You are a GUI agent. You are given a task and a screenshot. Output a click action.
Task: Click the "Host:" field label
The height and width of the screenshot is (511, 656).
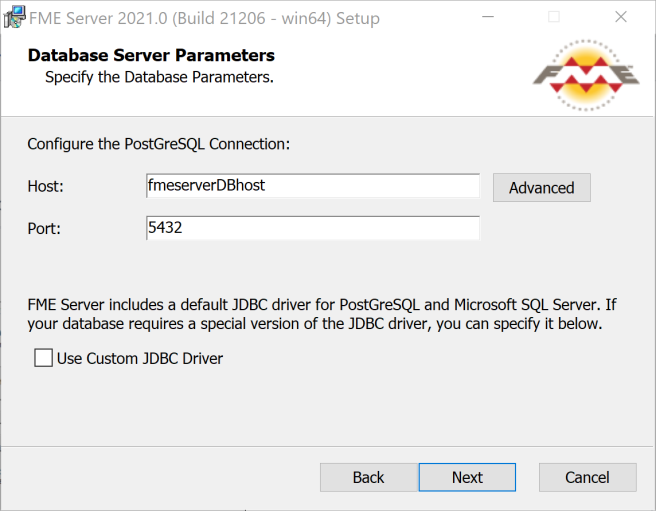[x=46, y=186]
